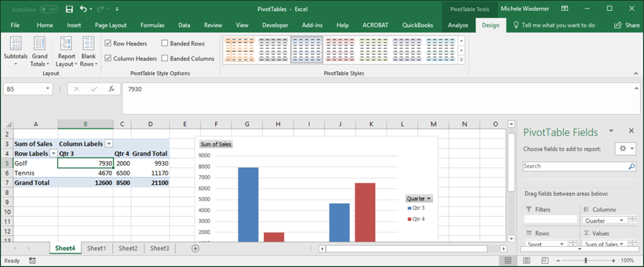Switch to Page Layout view icon
Viewport: 644px width, 267px height.
(526, 260)
